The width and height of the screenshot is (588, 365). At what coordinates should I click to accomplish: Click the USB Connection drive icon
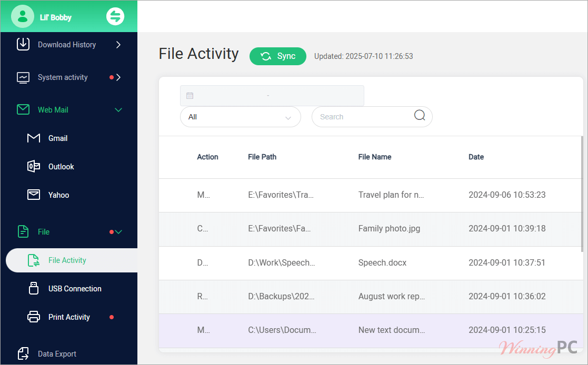click(x=34, y=288)
